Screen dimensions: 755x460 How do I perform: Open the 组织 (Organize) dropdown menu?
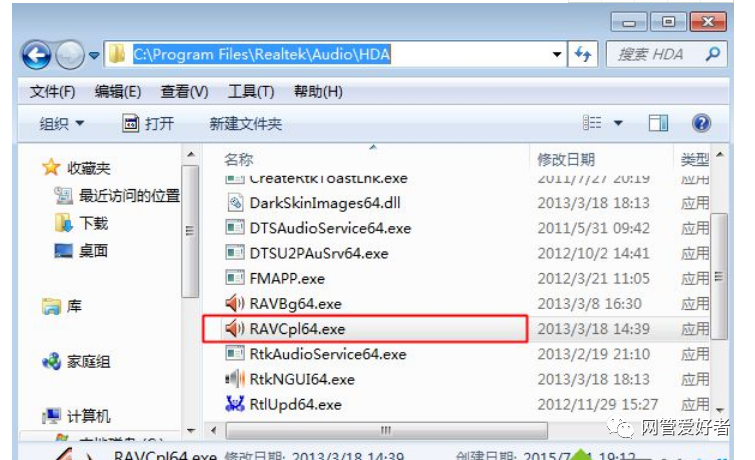[x=62, y=124]
